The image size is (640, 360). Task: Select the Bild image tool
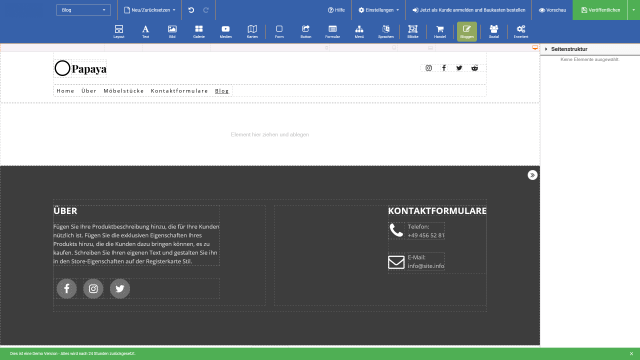coord(172,31)
